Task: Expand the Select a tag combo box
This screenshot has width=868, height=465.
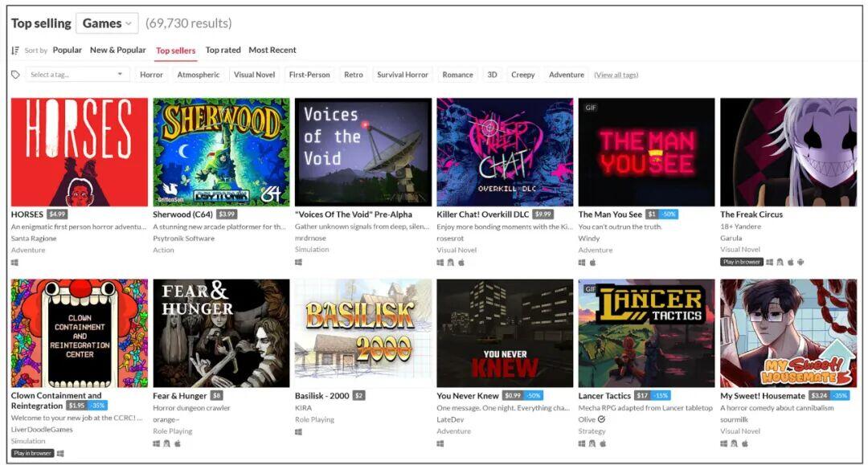Action: [x=76, y=75]
